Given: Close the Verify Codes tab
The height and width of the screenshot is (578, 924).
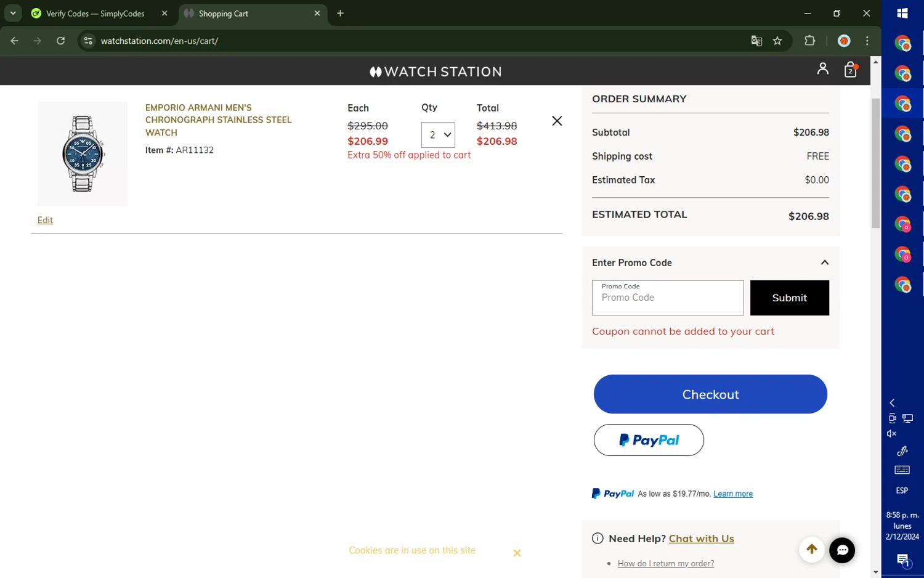Looking at the screenshot, I should point(164,13).
